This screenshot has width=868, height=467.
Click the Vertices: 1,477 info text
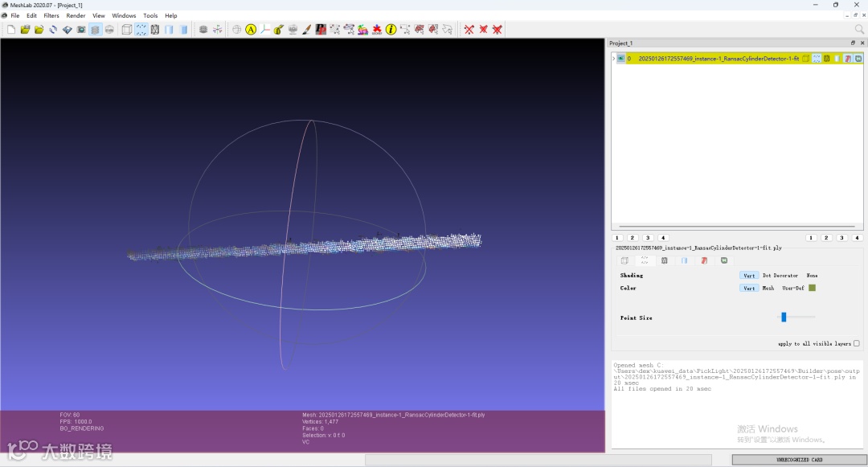(320, 422)
